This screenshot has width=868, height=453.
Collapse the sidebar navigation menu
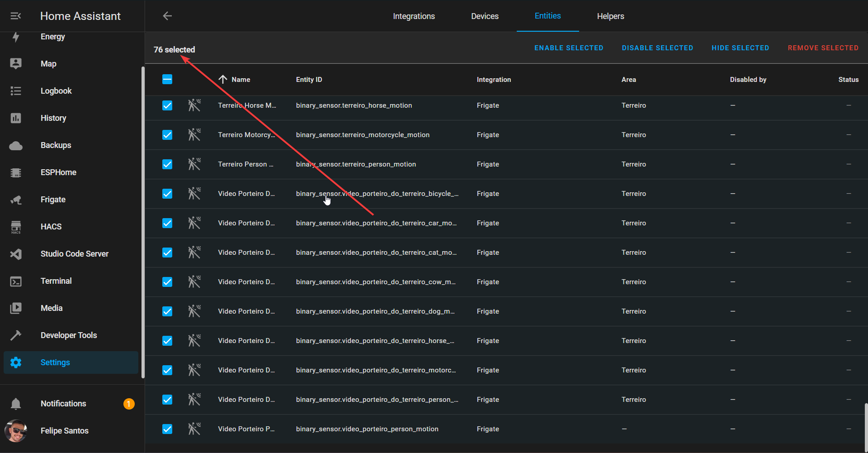tap(15, 16)
